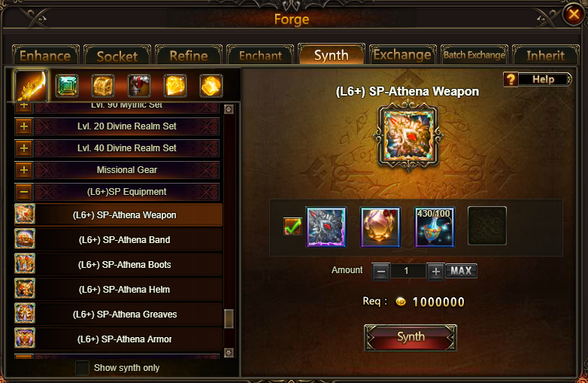Click the SP-Athena Weapon result icon
The height and width of the screenshot is (383, 588).
(x=408, y=136)
